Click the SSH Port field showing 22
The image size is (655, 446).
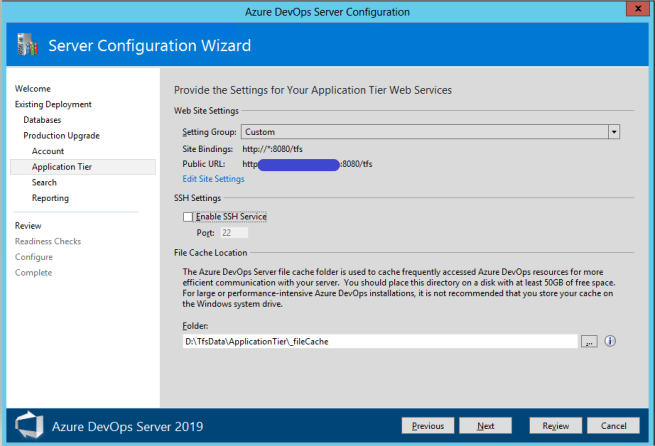pos(234,233)
